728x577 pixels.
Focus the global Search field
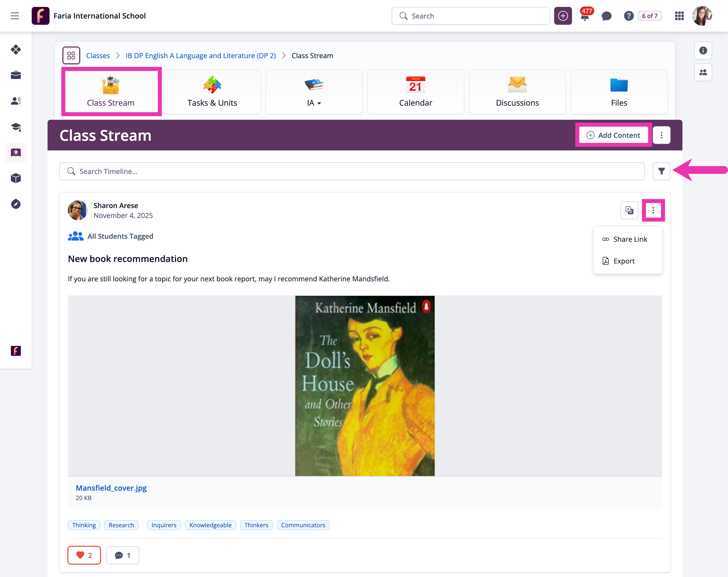point(471,16)
